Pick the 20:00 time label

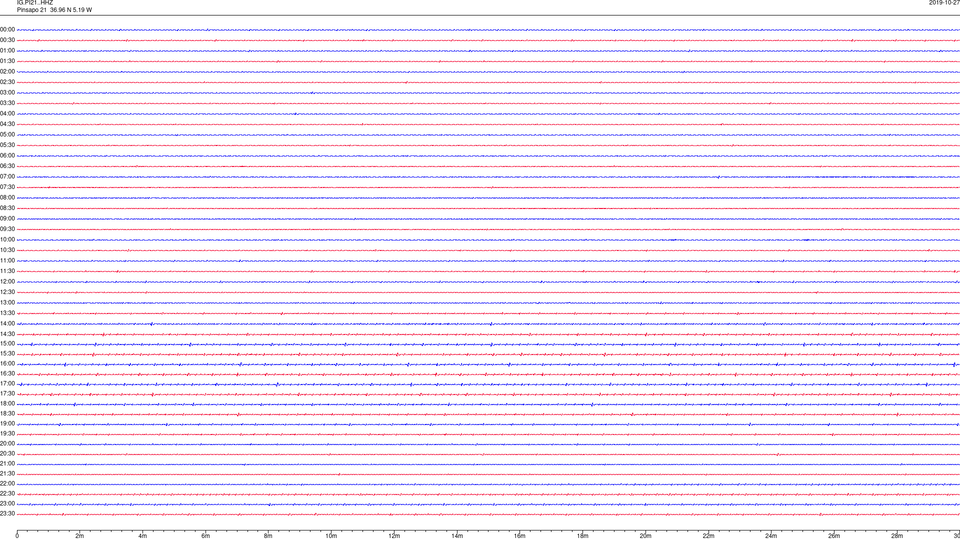pos(7,444)
